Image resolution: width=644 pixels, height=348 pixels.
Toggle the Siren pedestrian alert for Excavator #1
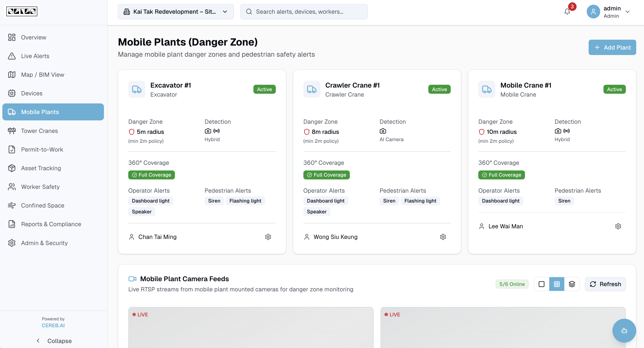214,200
